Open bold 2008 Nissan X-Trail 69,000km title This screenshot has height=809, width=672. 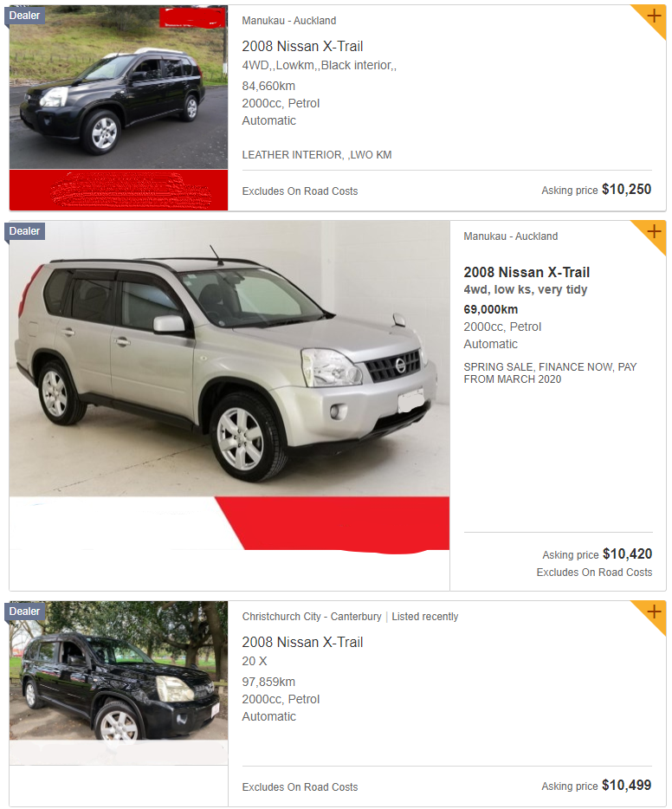527,273
